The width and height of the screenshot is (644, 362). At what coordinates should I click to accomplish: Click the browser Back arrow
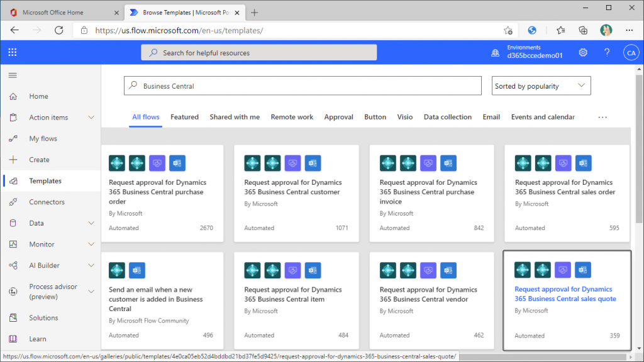(x=15, y=30)
